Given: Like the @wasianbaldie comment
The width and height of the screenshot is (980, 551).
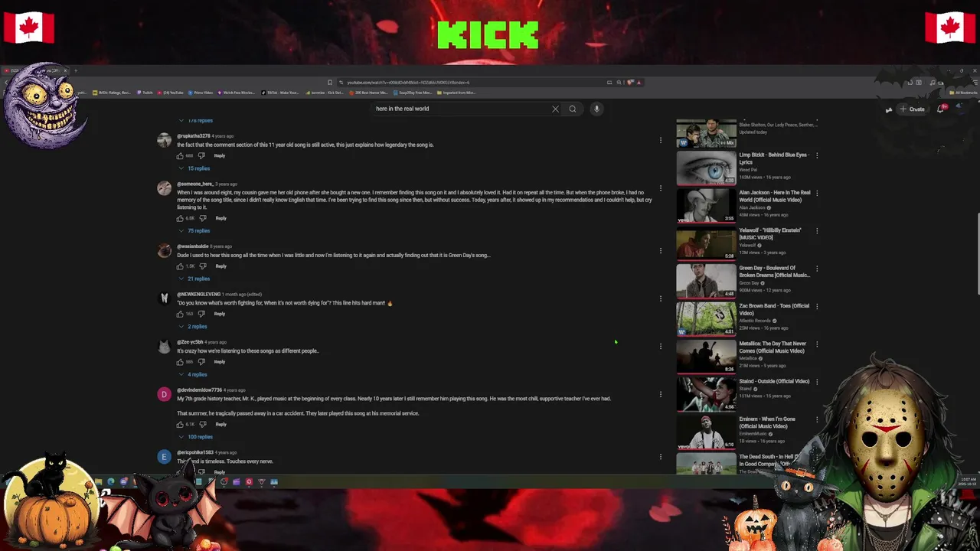Looking at the screenshot, I should tap(181, 266).
